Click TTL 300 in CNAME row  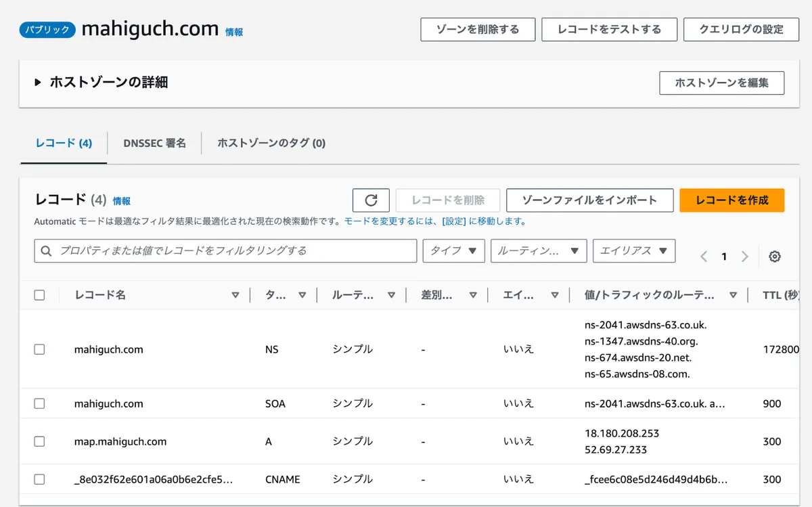click(772, 479)
